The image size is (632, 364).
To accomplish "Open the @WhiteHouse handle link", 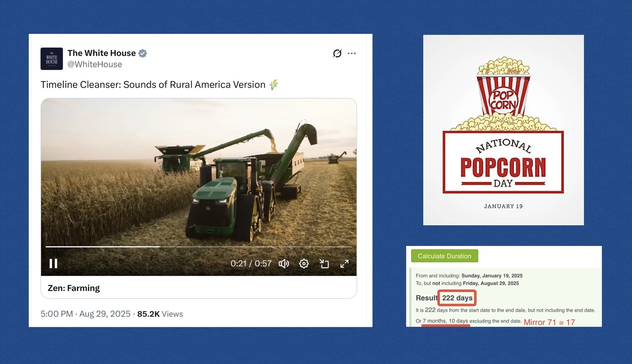I will (95, 64).
